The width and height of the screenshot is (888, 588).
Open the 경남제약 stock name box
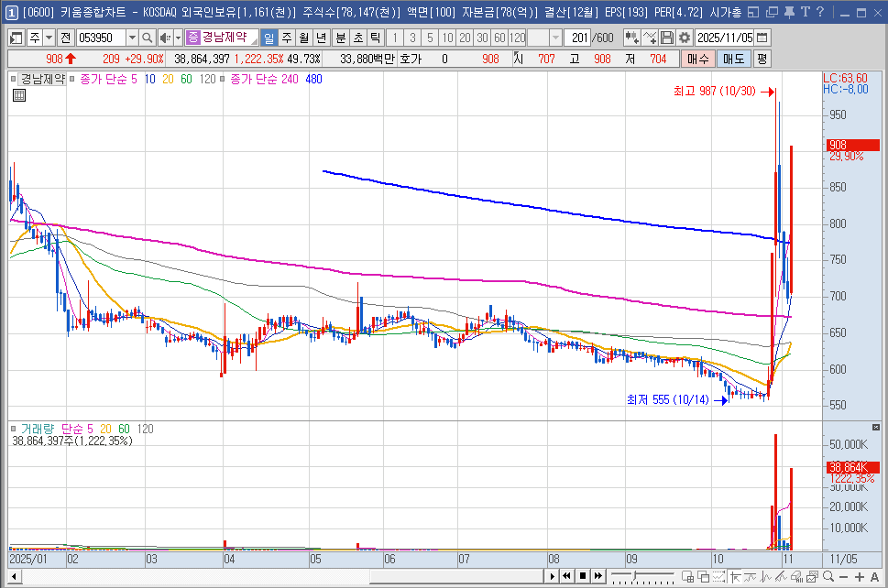[222, 38]
